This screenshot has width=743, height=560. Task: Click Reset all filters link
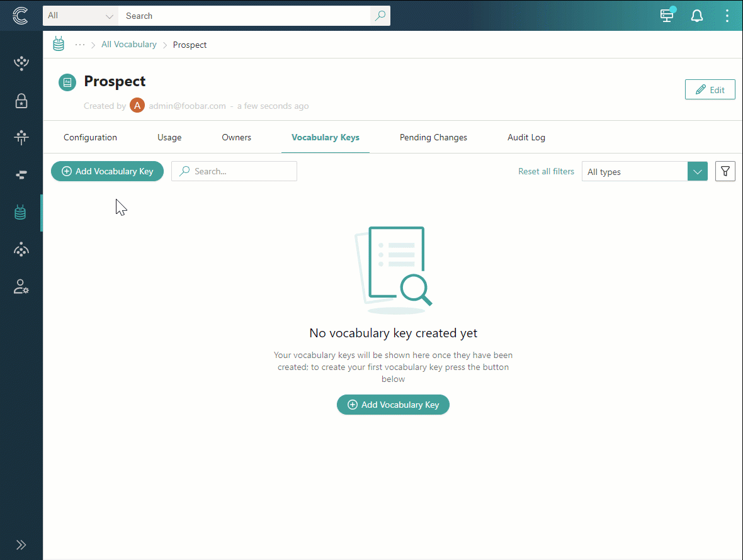click(546, 171)
